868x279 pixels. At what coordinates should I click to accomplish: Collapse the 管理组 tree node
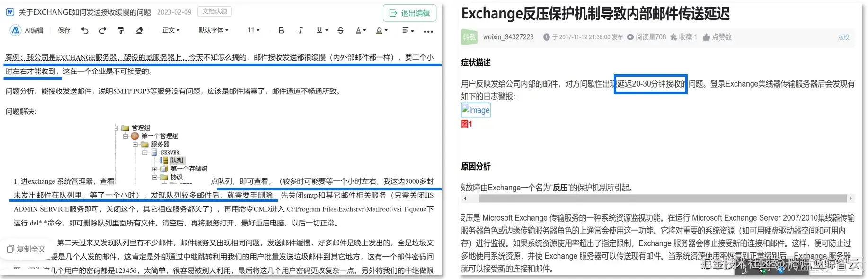pyautogui.click(x=116, y=128)
